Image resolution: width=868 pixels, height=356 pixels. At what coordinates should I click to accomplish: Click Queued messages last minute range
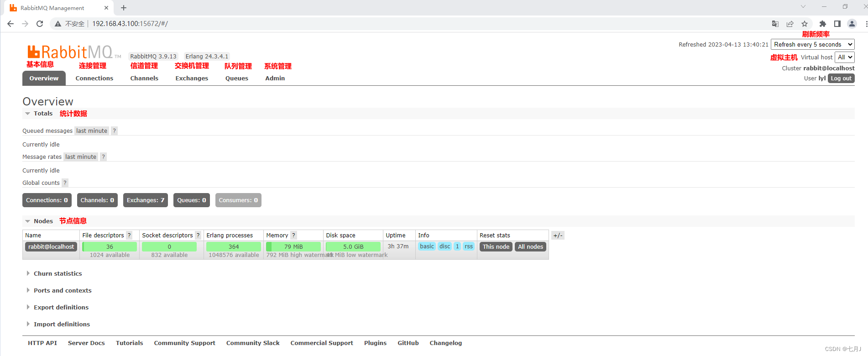point(92,131)
